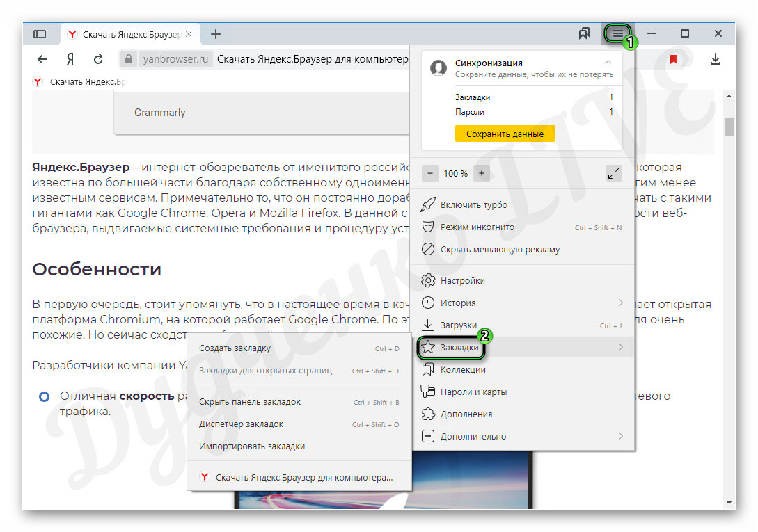Open Коллекции menu item
The width and height of the screenshot is (758, 532).
tap(521, 370)
